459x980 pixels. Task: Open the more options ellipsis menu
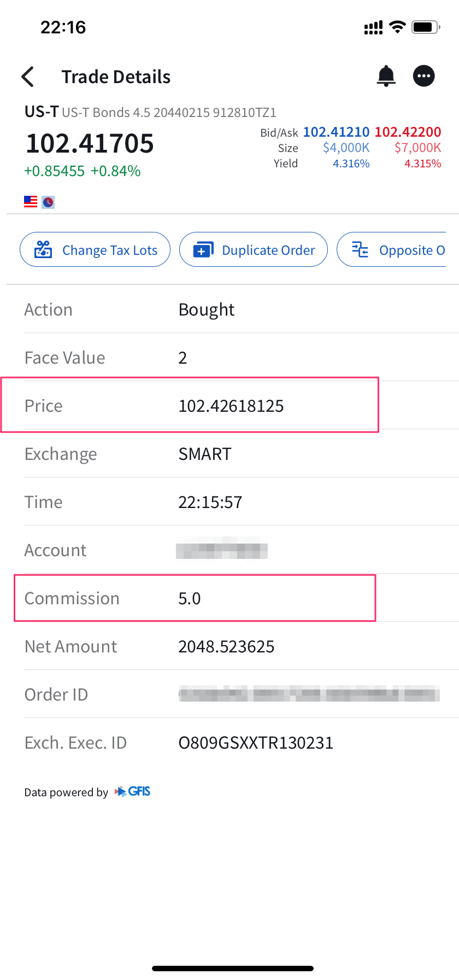(x=424, y=76)
